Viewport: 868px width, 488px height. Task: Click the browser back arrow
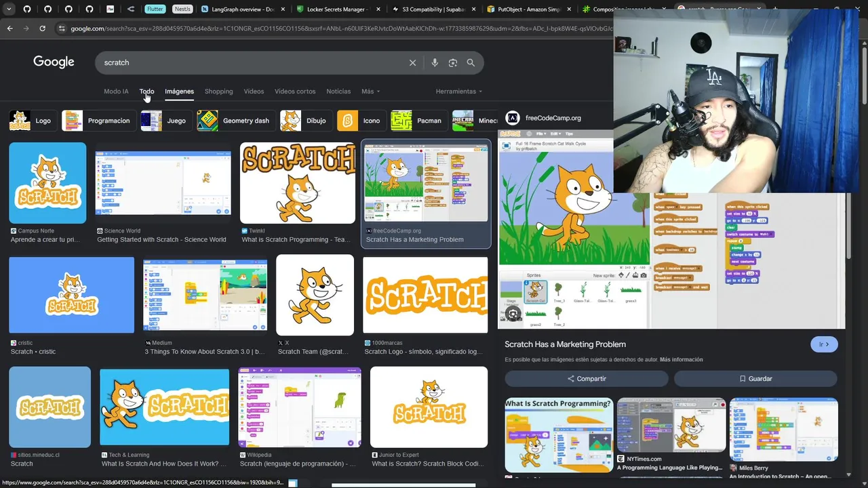[9, 28]
